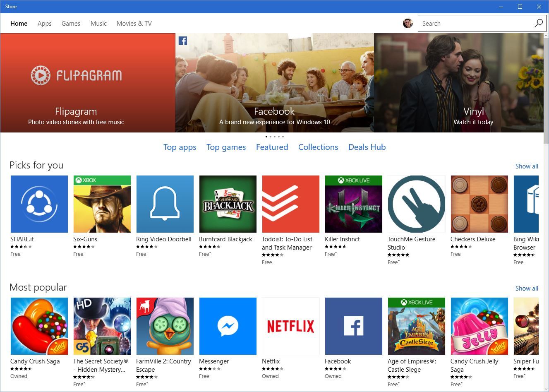
Task: Open the user account profile picture
Action: (408, 23)
